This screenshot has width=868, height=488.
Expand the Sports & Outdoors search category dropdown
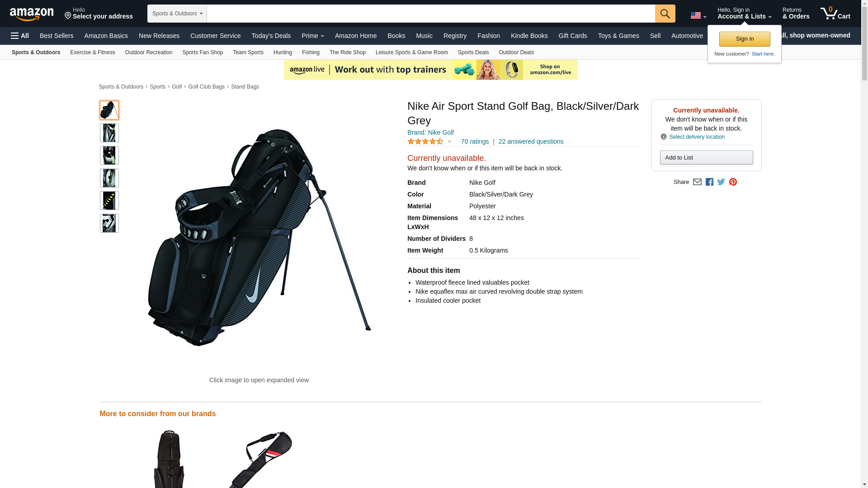tap(177, 14)
